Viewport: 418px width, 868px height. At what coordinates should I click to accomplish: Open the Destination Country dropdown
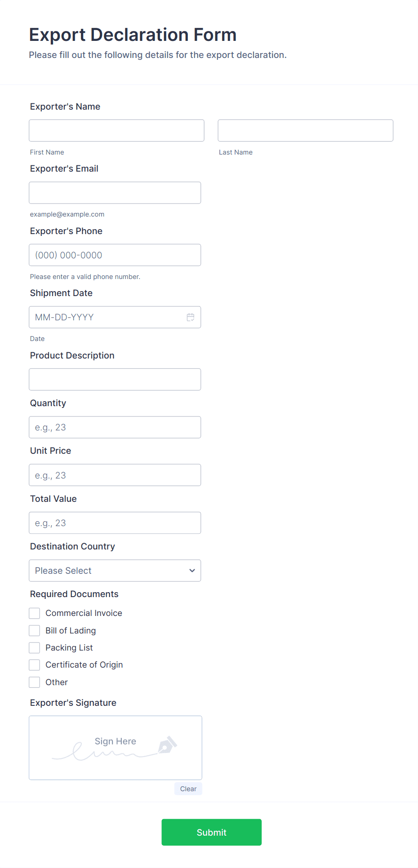tap(115, 571)
